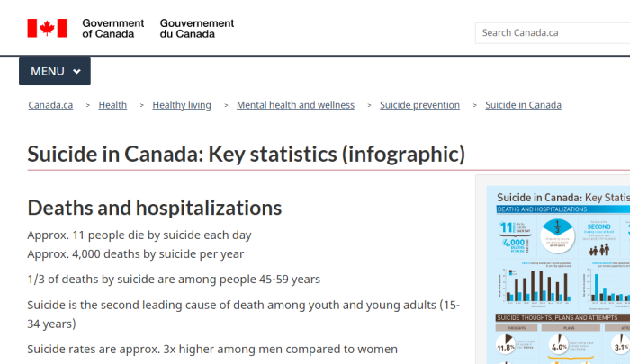Go to the Health breadcrumb
Image resolution: width=630 pixels, height=364 pixels.
pyautogui.click(x=112, y=105)
